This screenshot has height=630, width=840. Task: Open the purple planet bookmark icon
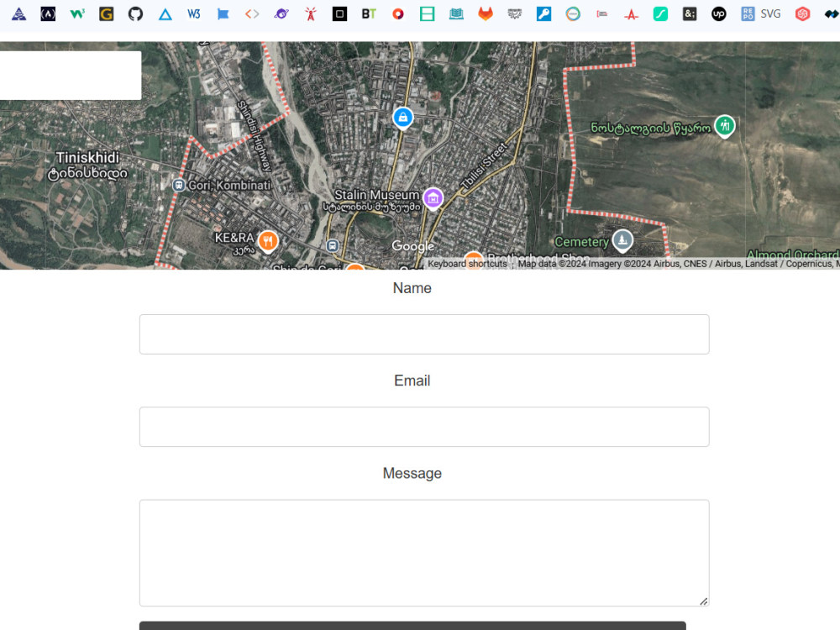point(281,14)
